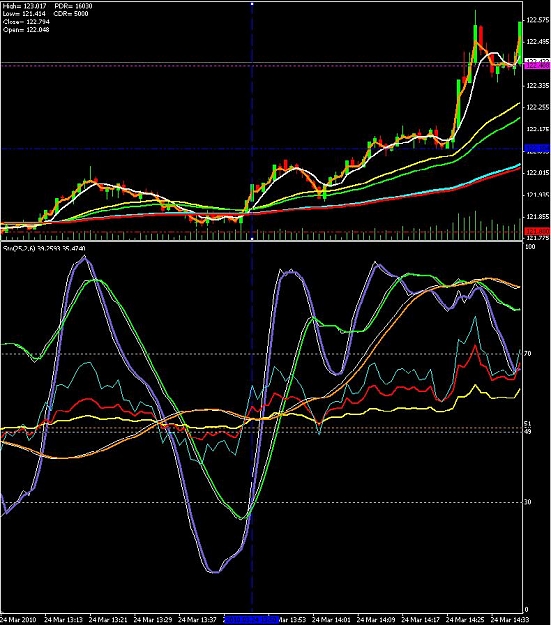
Task: Click the "24 Mar 14:17" time label
Action: (x=421, y=620)
